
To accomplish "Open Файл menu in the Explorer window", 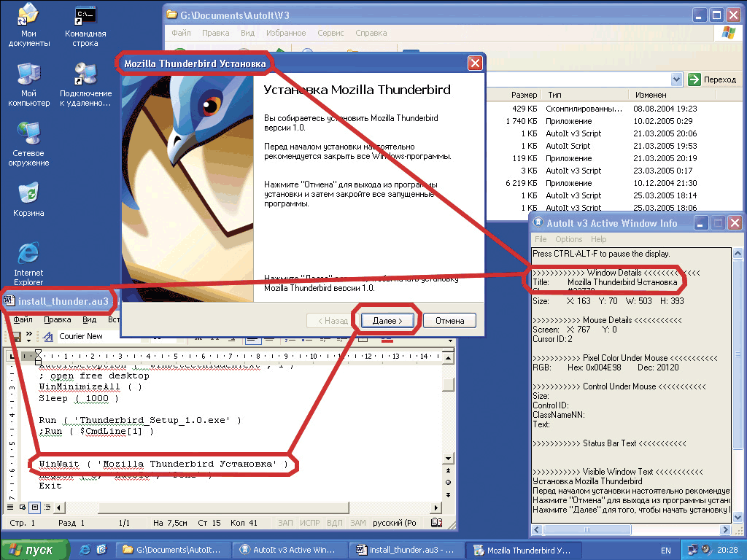I will (181, 33).
